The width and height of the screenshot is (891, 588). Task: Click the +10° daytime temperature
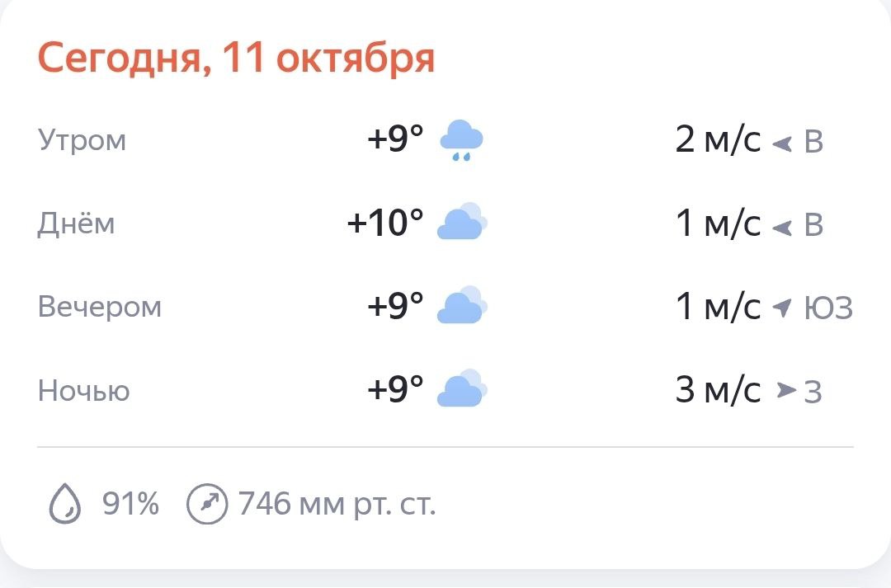(385, 223)
